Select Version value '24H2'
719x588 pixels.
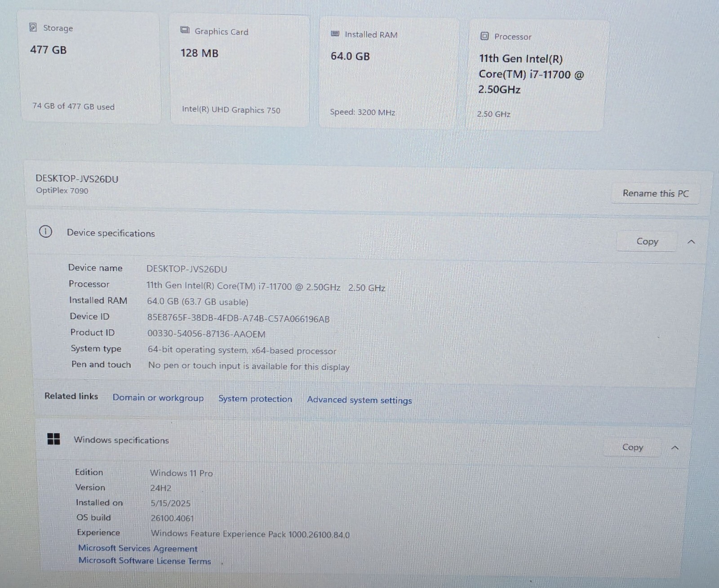pos(161,488)
